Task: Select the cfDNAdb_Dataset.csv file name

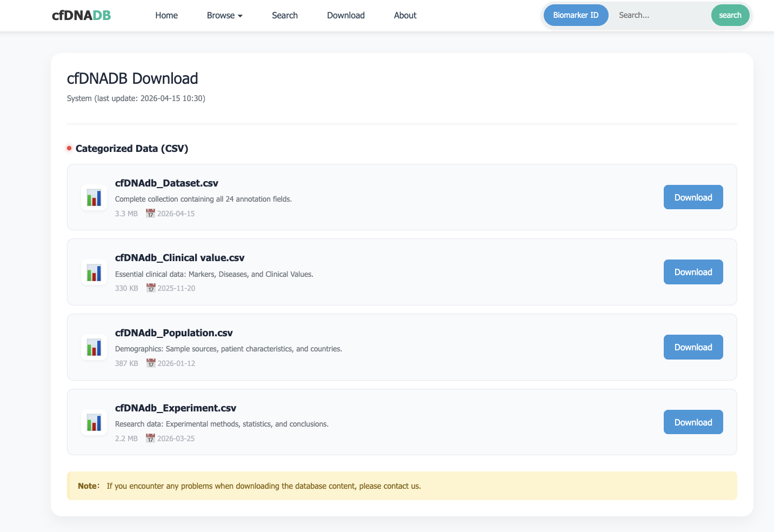Action: coord(166,183)
